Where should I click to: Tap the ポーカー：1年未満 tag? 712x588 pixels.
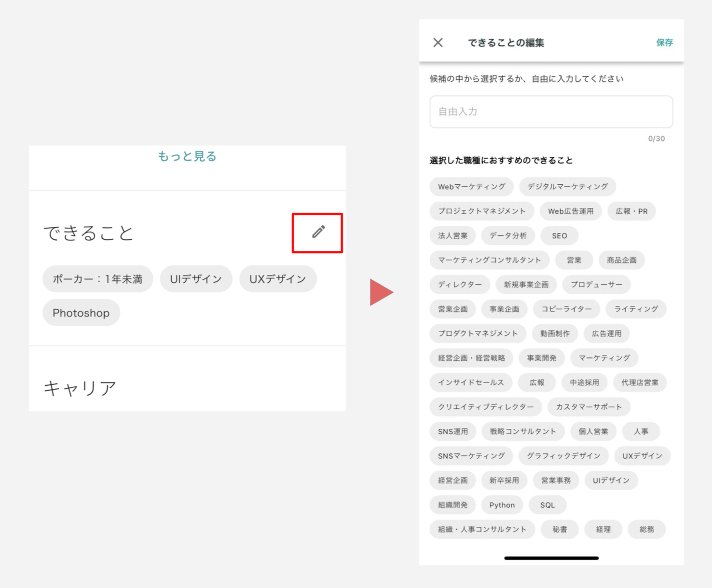97,279
